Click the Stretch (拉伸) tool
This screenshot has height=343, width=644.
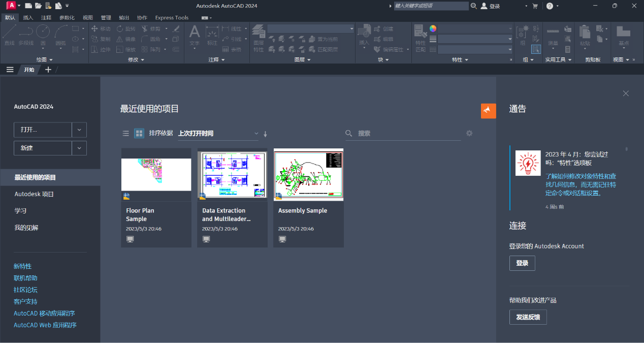(101, 49)
